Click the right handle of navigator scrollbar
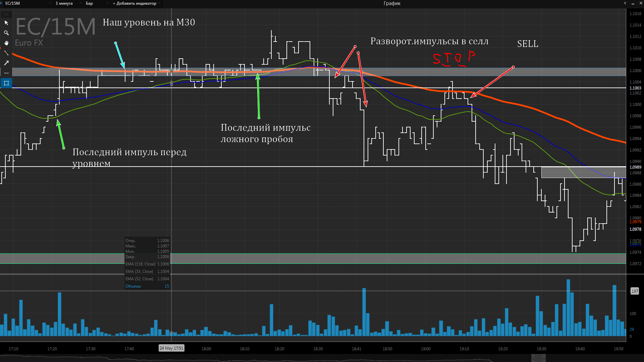The width and height of the screenshot is (644, 362). pos(544,358)
